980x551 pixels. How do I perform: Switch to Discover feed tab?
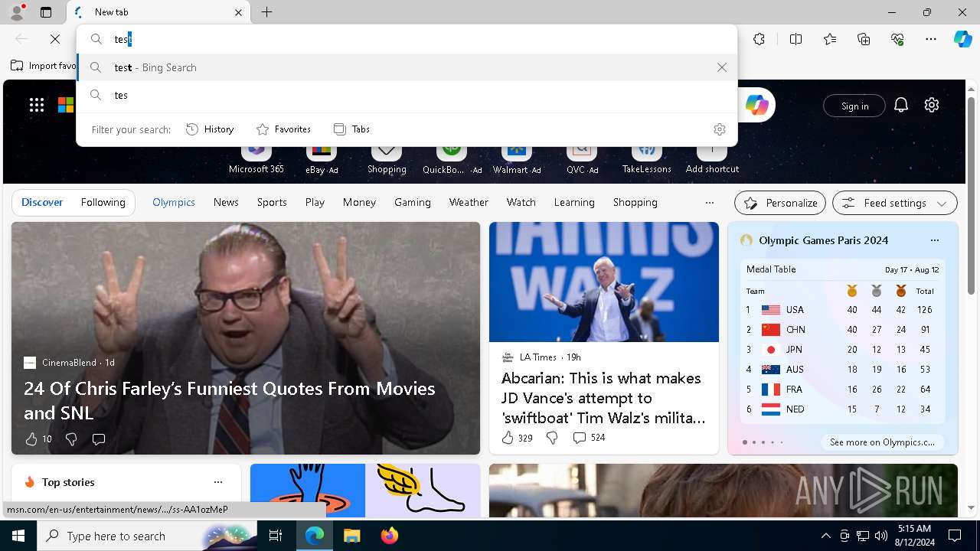pos(42,203)
